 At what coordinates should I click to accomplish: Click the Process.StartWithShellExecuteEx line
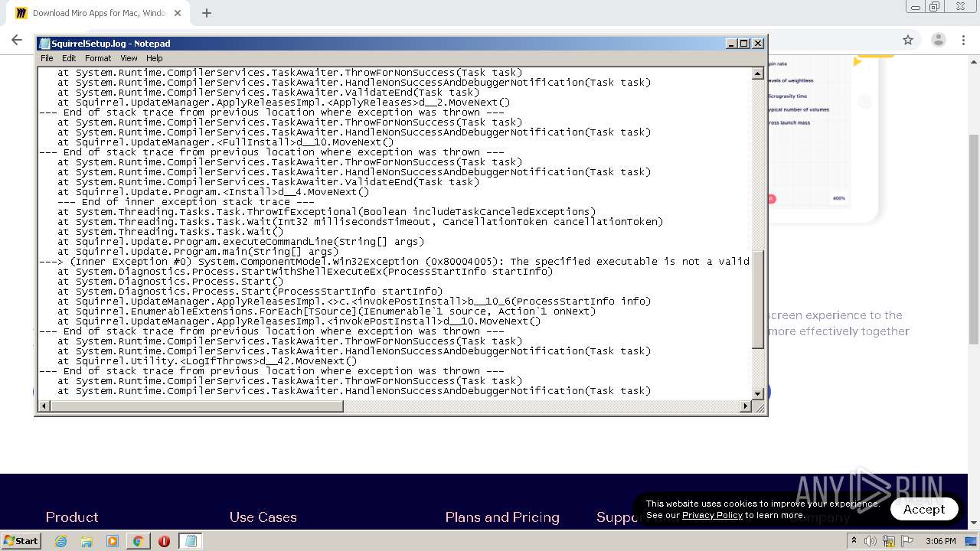pyautogui.click(x=305, y=271)
